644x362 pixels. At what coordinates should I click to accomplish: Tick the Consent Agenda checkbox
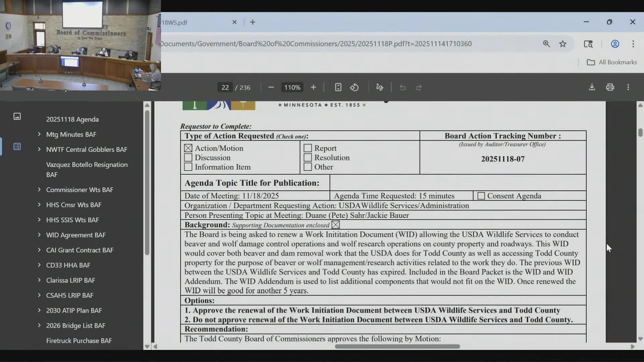(x=481, y=196)
